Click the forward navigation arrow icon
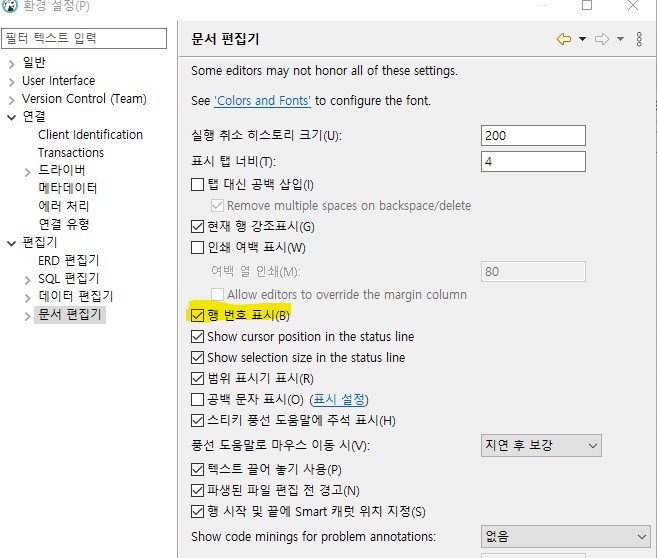This screenshot has height=558, width=657. [x=602, y=39]
